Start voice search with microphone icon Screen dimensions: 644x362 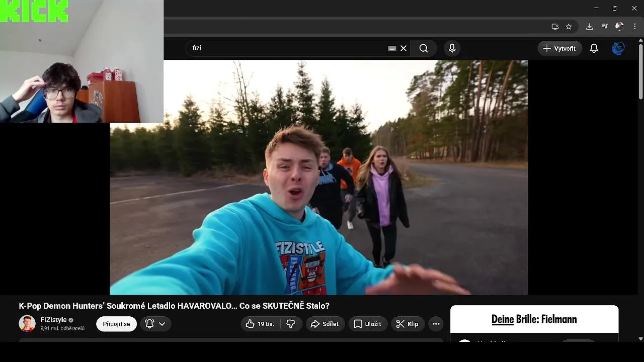click(x=452, y=48)
